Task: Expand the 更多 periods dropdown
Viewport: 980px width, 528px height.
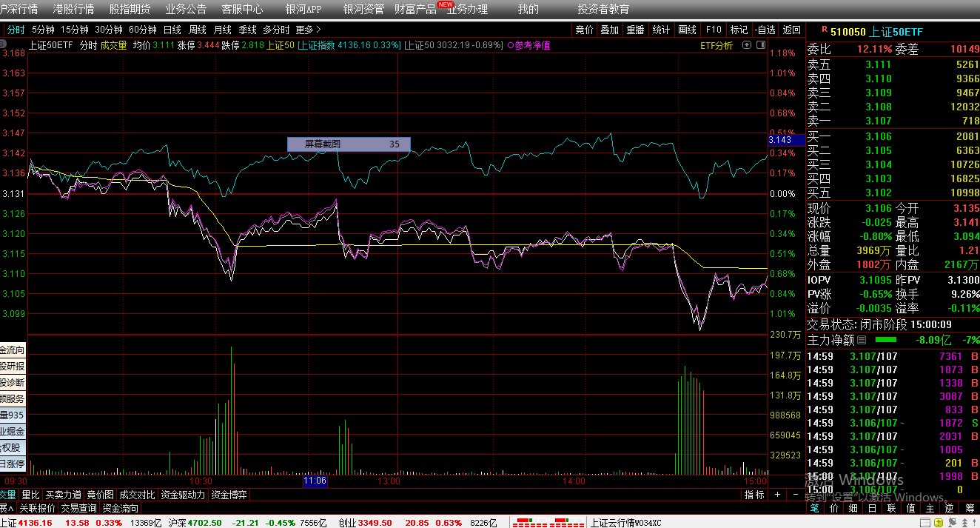Action: click(309, 30)
